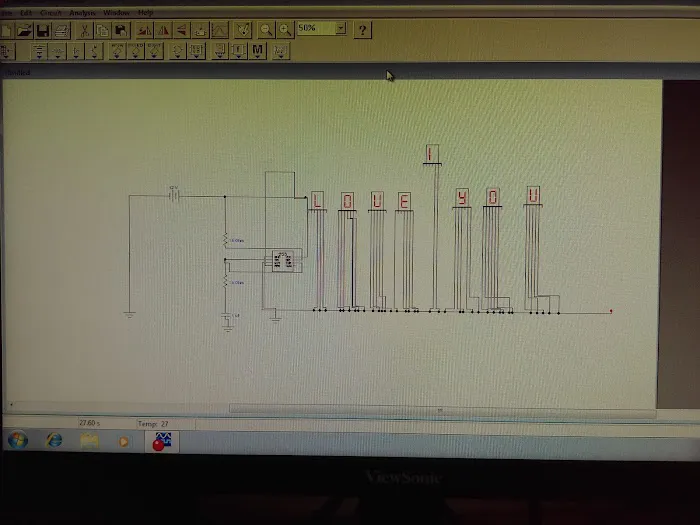Select the display showing letter Y
This screenshot has height=525, width=700.
(x=462, y=198)
